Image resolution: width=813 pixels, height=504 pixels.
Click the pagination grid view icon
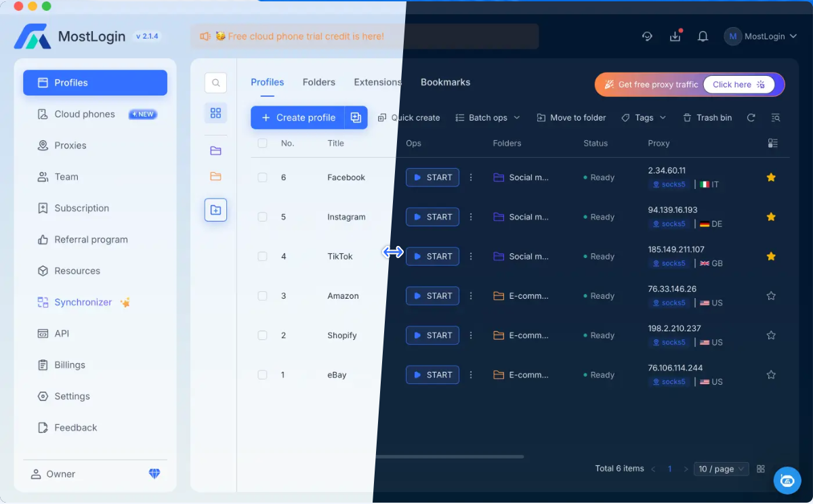(x=761, y=469)
